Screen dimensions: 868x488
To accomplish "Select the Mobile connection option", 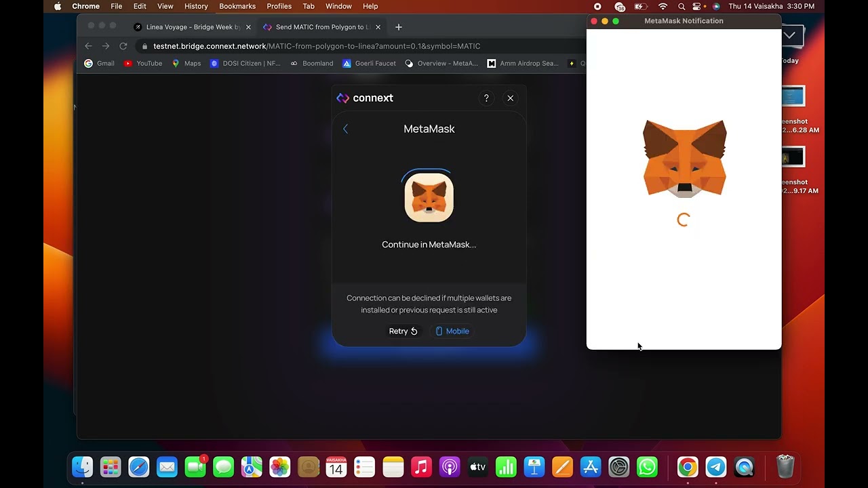I will (x=452, y=331).
